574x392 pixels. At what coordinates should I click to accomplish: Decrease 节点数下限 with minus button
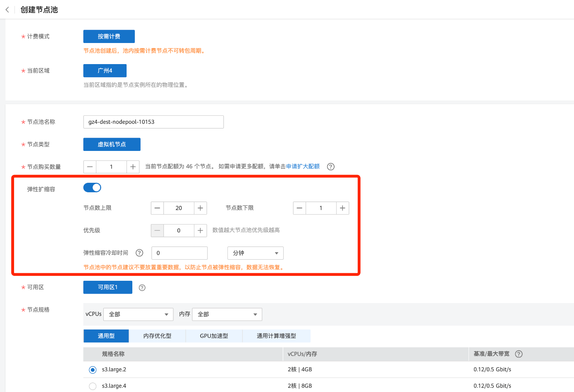click(x=299, y=208)
